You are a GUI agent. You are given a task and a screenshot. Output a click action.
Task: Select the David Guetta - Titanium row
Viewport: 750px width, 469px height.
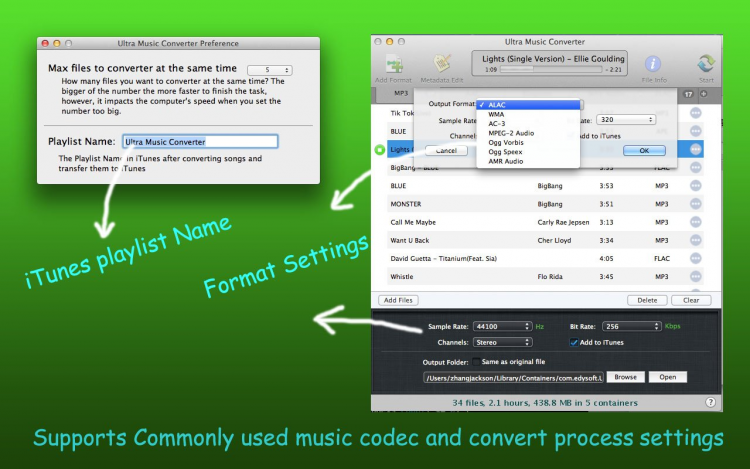click(x=545, y=258)
